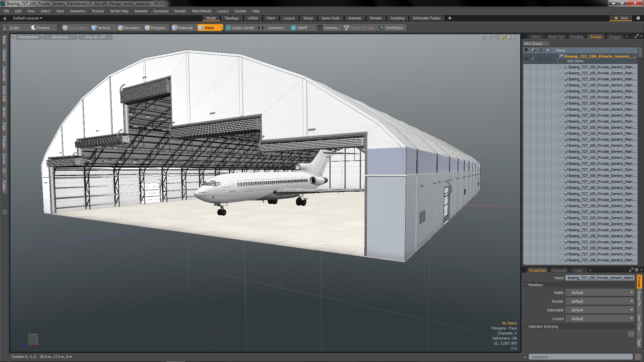Open the Mesh Ops tab
The width and height of the screenshot is (644, 362).
tap(556, 37)
